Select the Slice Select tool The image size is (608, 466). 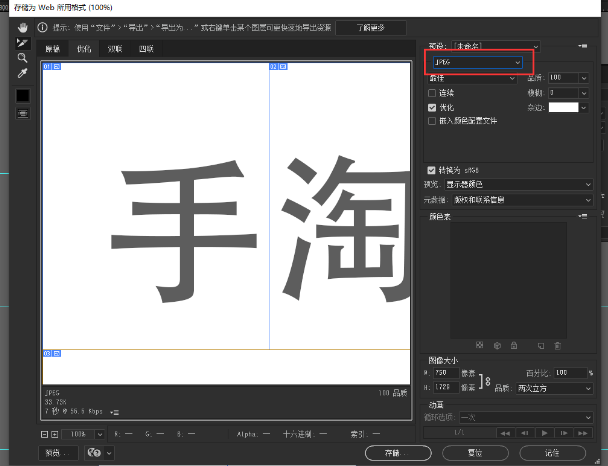23,43
